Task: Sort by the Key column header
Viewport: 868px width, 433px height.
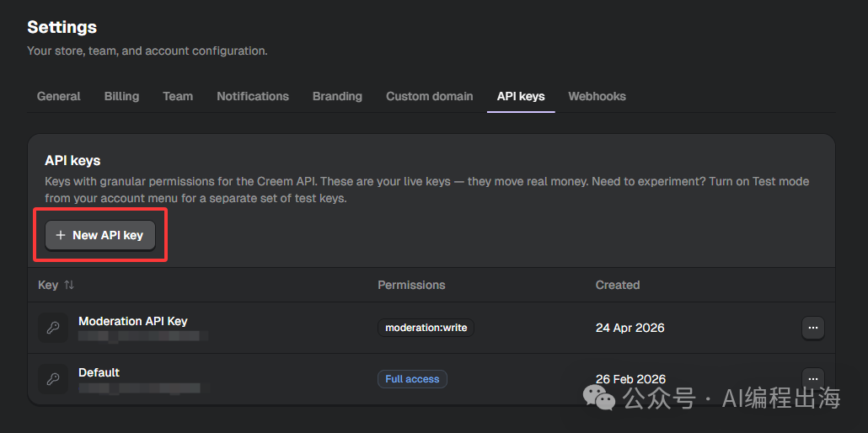Action: coord(56,286)
